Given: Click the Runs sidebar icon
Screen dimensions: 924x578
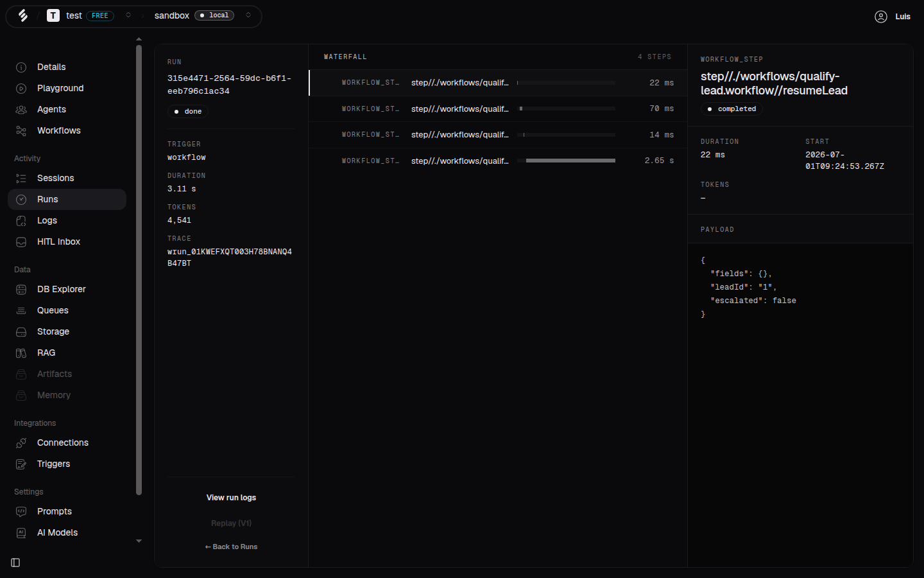Looking at the screenshot, I should (21, 199).
